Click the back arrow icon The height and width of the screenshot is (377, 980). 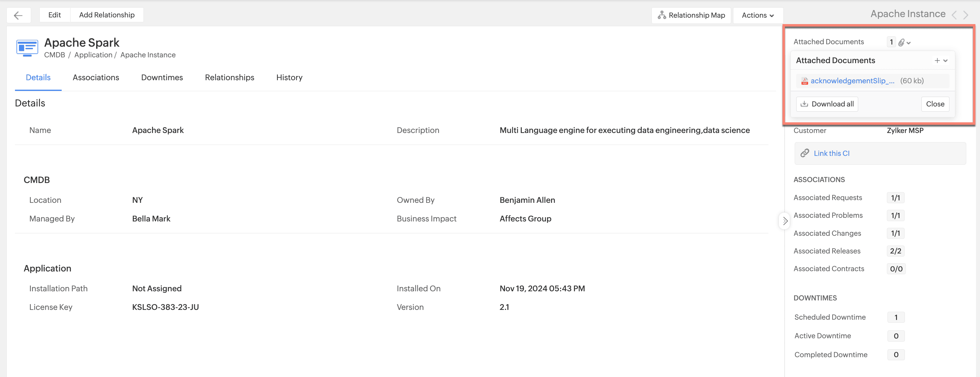coord(18,15)
